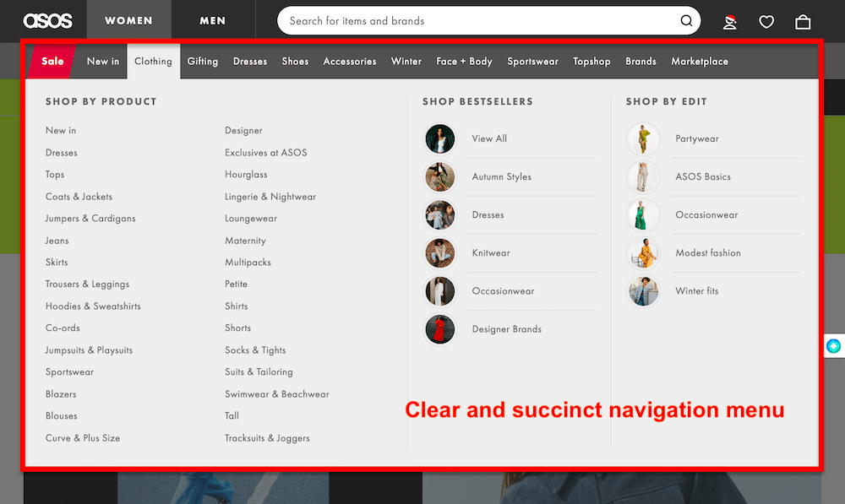Open the Dresses navigation bar item

tap(250, 62)
